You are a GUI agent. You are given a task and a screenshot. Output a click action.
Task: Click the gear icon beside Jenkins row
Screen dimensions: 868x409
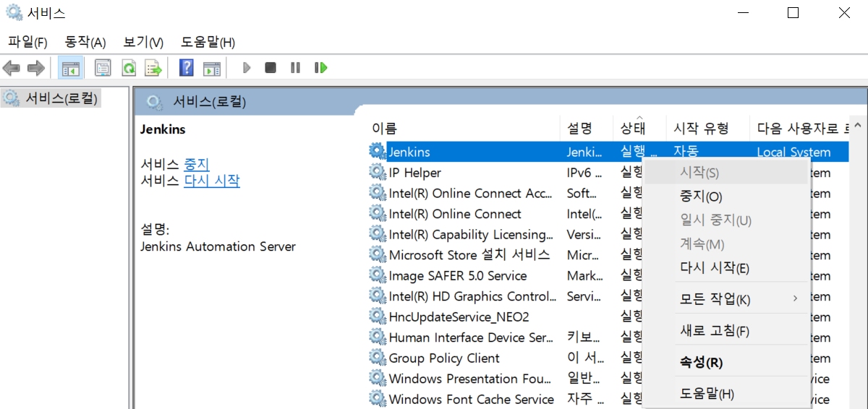(378, 151)
